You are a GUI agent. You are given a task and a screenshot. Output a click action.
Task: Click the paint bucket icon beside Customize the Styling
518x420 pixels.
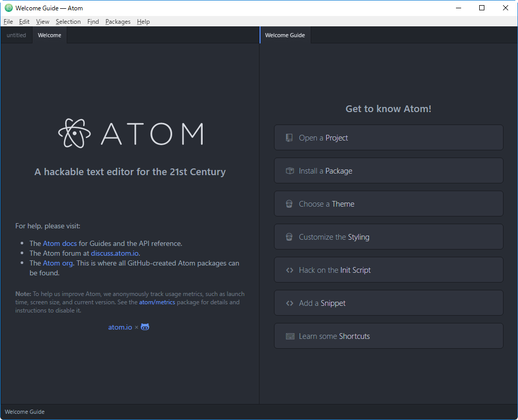point(289,237)
